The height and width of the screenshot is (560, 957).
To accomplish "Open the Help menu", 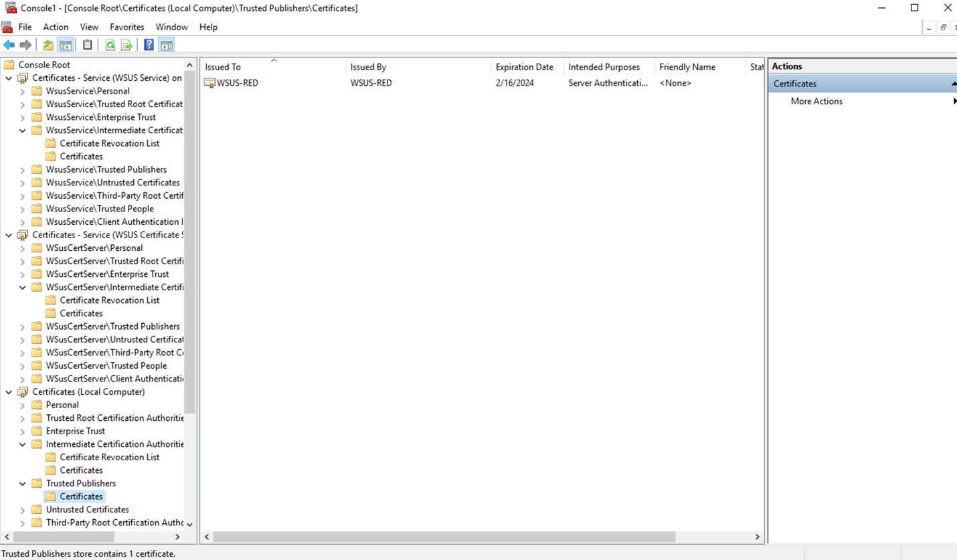I will pos(208,27).
